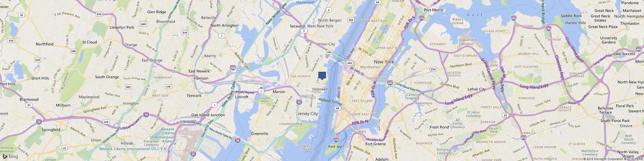
Task: Click the New York city label
Action: [384, 62]
